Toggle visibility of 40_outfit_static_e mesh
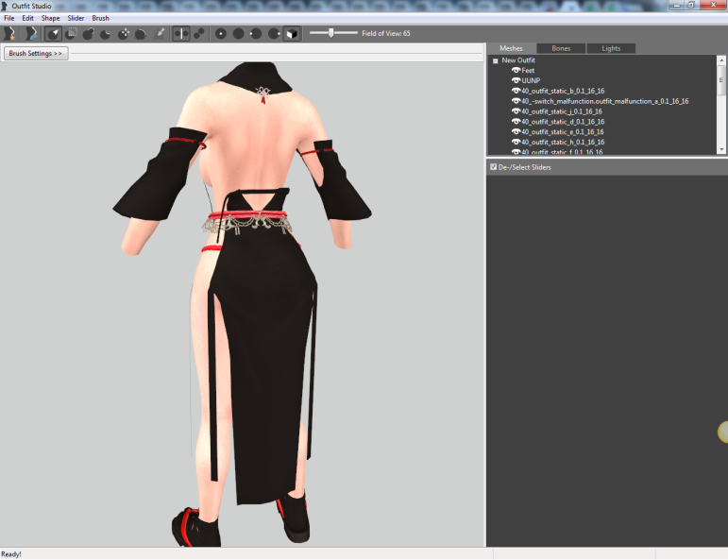The height and width of the screenshot is (560, 728). tap(516, 132)
